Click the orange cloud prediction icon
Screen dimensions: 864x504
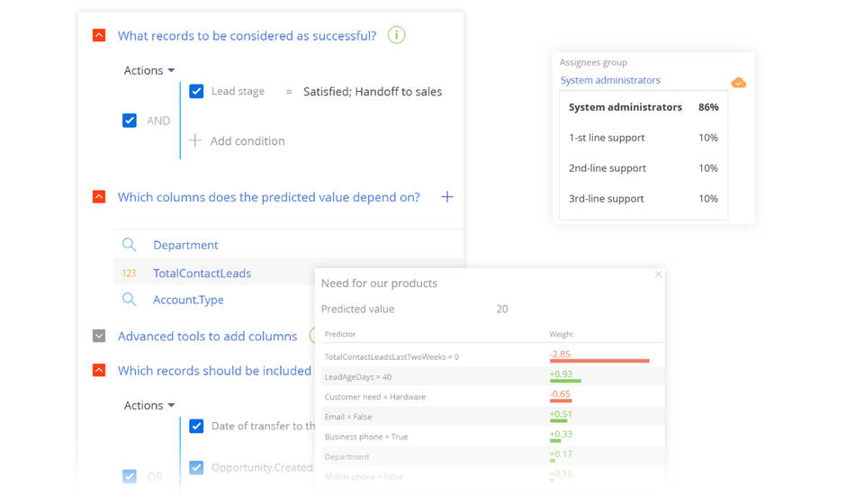coord(738,83)
